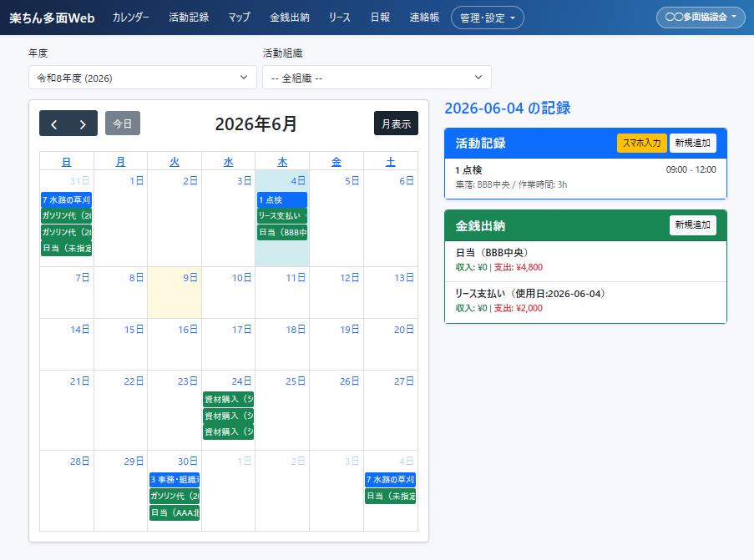Open 金銭出納 in the nav bar
Screen dimensions: 754x560
290,18
